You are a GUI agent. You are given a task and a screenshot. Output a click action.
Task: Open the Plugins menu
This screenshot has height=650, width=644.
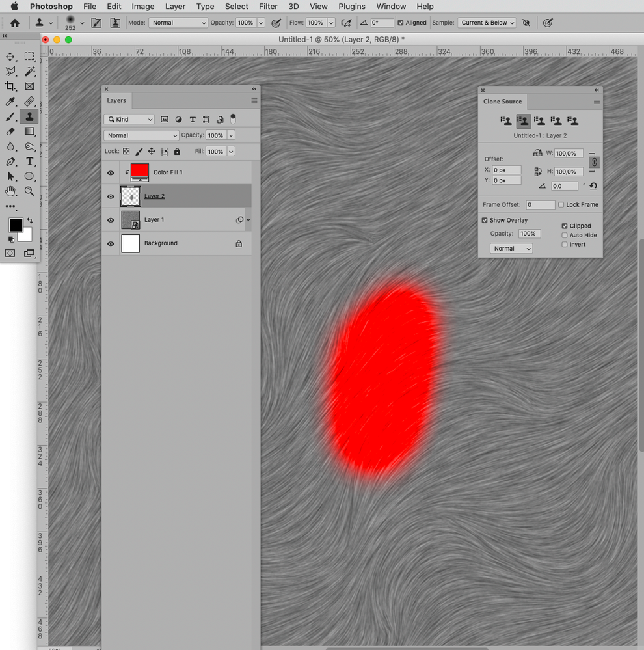pyautogui.click(x=351, y=7)
